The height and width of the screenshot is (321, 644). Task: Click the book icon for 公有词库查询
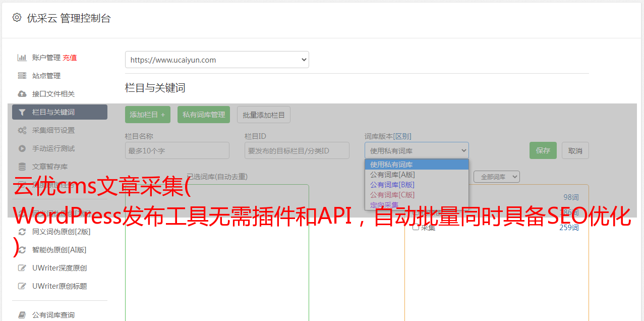point(22,315)
